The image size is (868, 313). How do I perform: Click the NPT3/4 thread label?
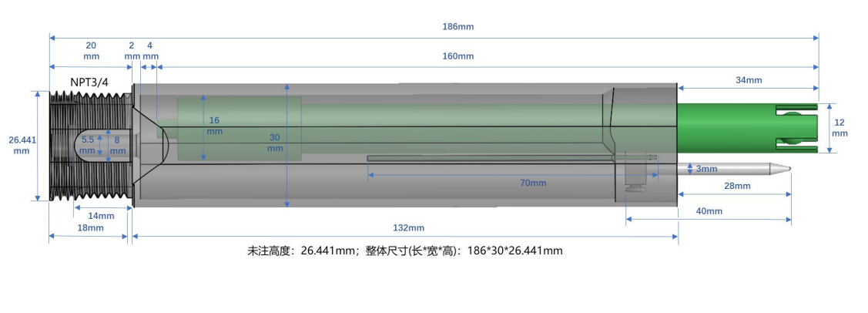tap(92, 81)
